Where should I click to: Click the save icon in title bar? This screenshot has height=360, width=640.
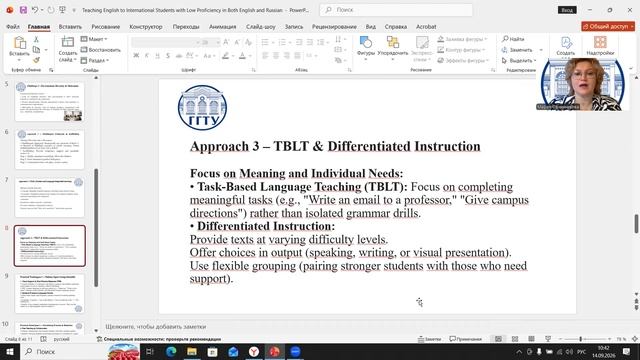23,10
